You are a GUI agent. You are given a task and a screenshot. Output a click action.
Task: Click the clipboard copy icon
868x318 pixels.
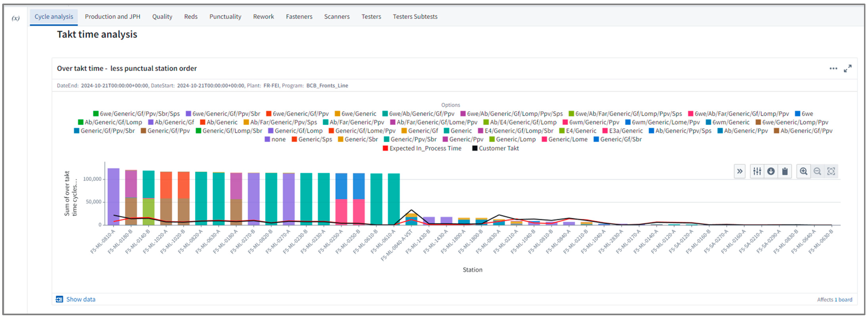[x=785, y=171]
